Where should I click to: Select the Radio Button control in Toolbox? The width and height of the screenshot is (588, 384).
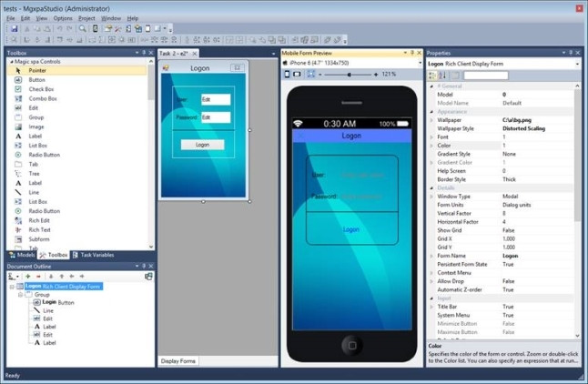(43, 154)
